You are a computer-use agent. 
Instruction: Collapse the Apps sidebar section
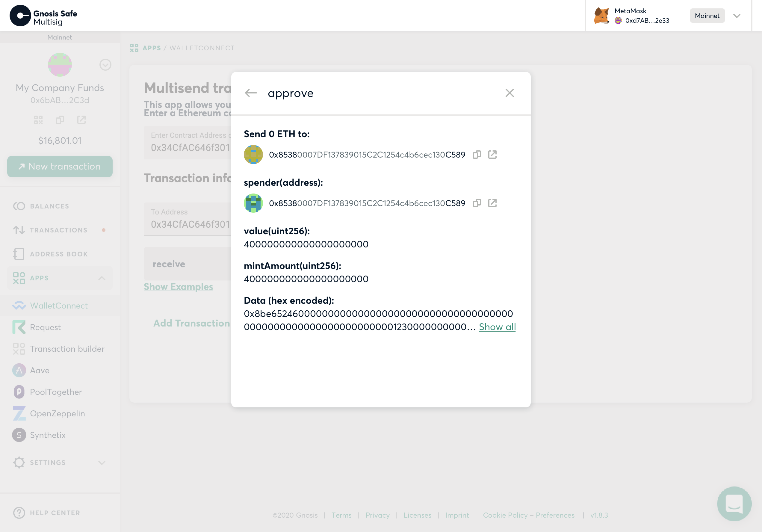click(x=102, y=278)
